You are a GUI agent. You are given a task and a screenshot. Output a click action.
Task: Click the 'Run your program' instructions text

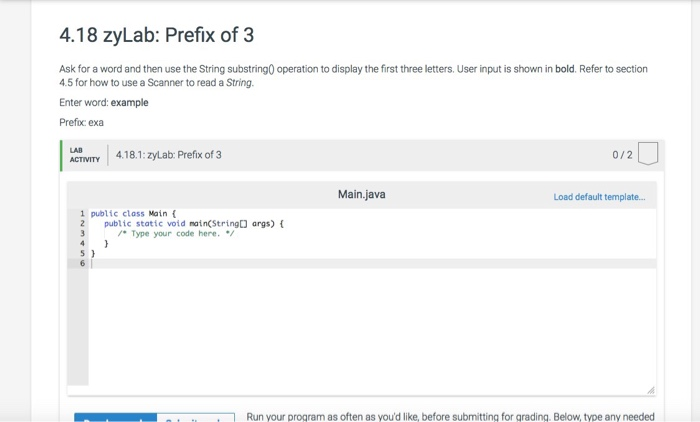coord(450,416)
